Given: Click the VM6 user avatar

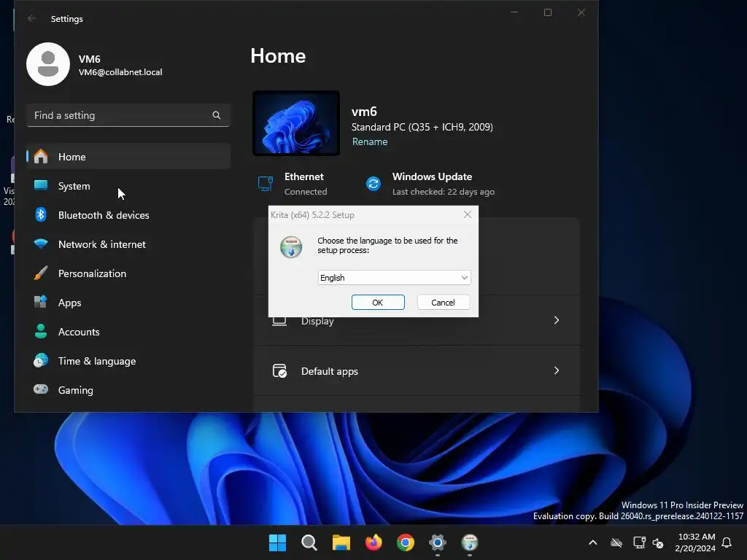Looking at the screenshot, I should [48, 64].
